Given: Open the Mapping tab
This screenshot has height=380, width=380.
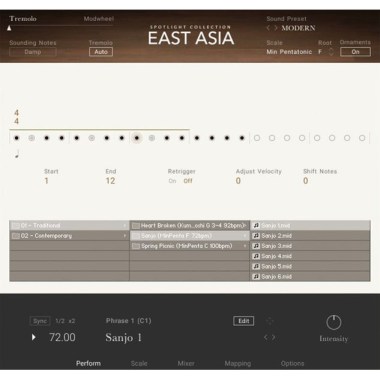Looking at the screenshot, I should tap(238, 363).
